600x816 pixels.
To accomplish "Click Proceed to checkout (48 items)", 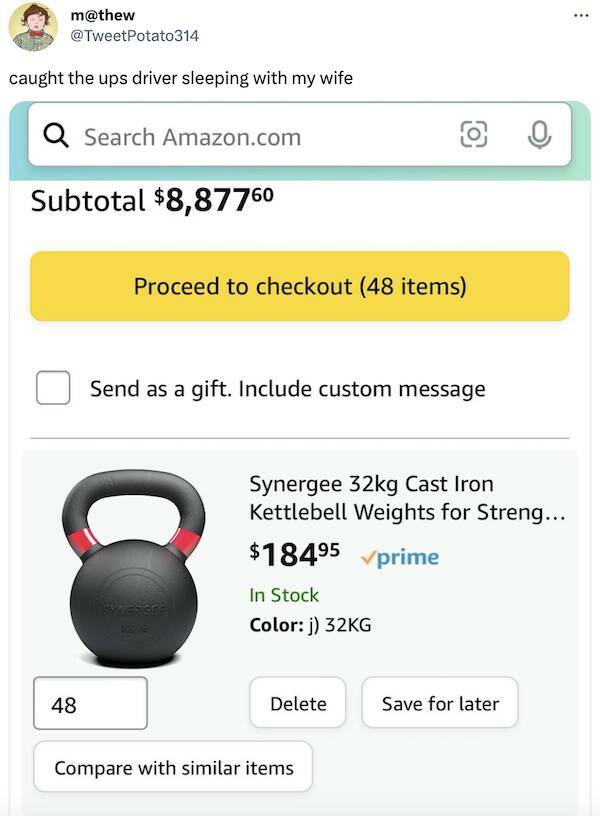I will [x=300, y=286].
